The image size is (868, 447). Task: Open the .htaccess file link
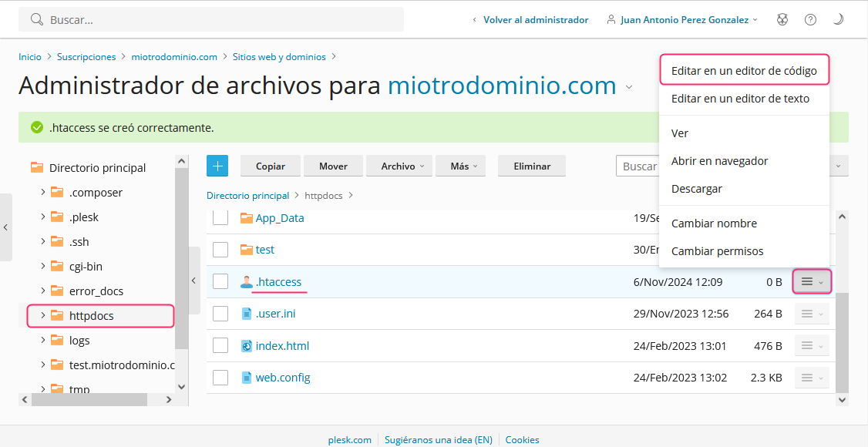click(278, 281)
